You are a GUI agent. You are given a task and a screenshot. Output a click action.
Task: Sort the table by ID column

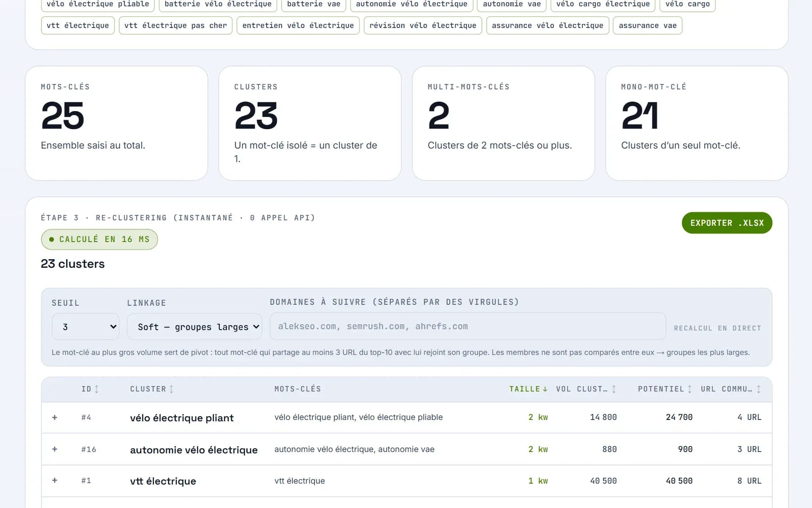(90, 389)
